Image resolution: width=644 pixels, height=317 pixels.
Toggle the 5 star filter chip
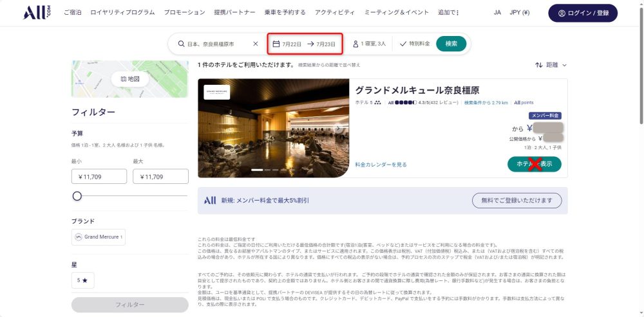[x=82, y=280]
